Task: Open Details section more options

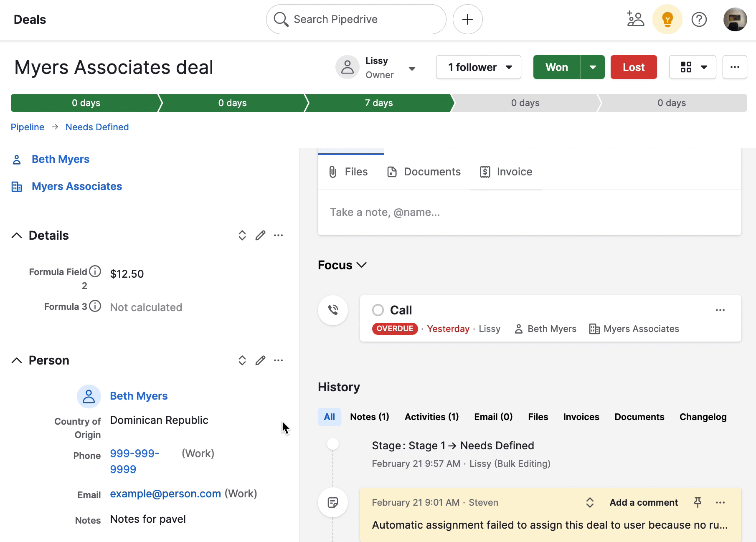Action: tap(278, 236)
